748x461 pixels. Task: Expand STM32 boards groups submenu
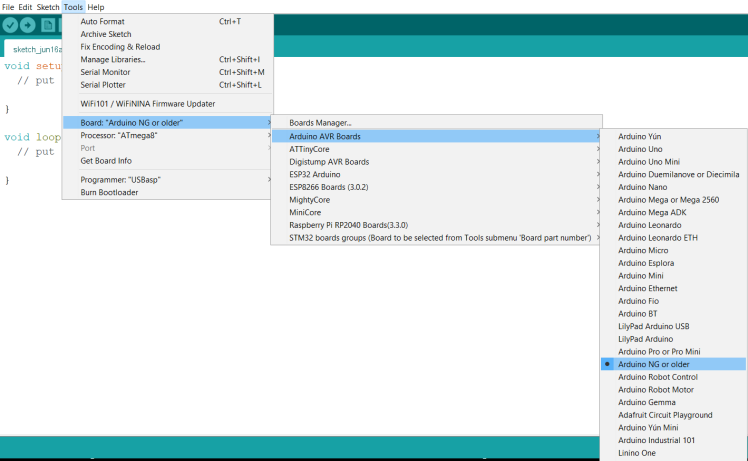tap(436, 238)
